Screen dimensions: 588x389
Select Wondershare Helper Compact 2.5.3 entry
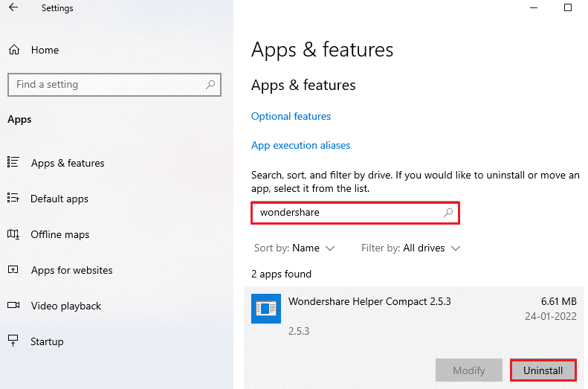click(413, 338)
